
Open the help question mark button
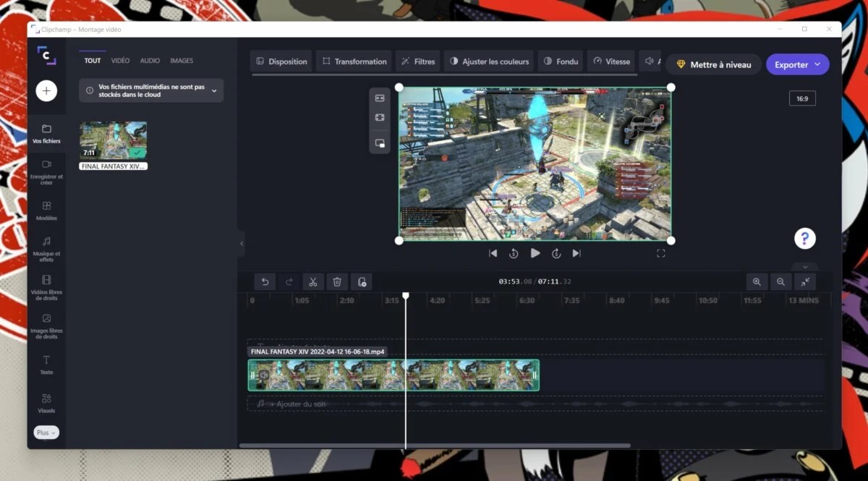tap(804, 239)
